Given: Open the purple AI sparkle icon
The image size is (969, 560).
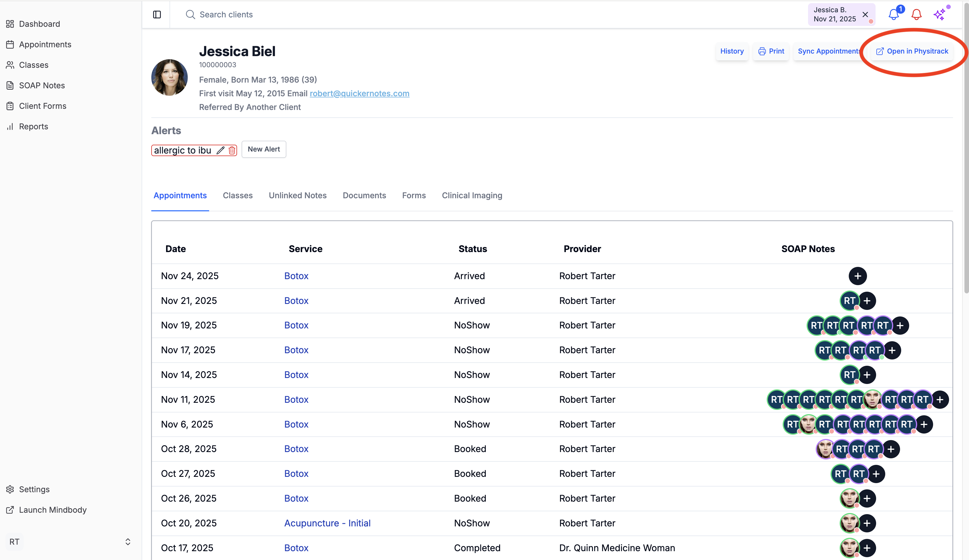Looking at the screenshot, I should (x=939, y=15).
